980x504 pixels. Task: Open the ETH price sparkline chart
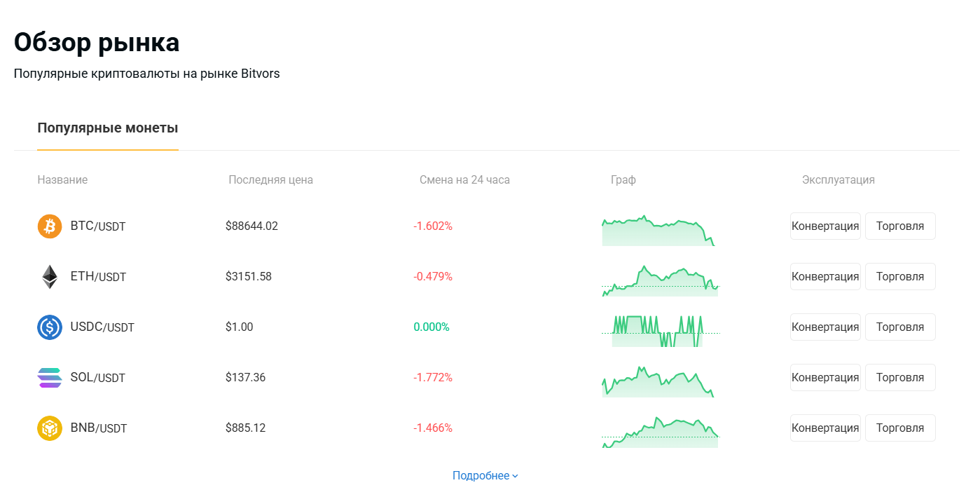[x=660, y=280]
